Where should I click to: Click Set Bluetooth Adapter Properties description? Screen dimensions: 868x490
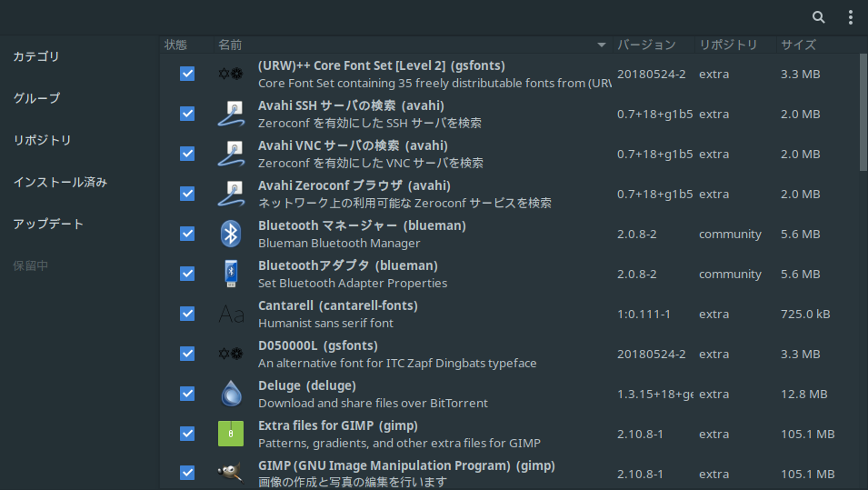click(x=353, y=283)
